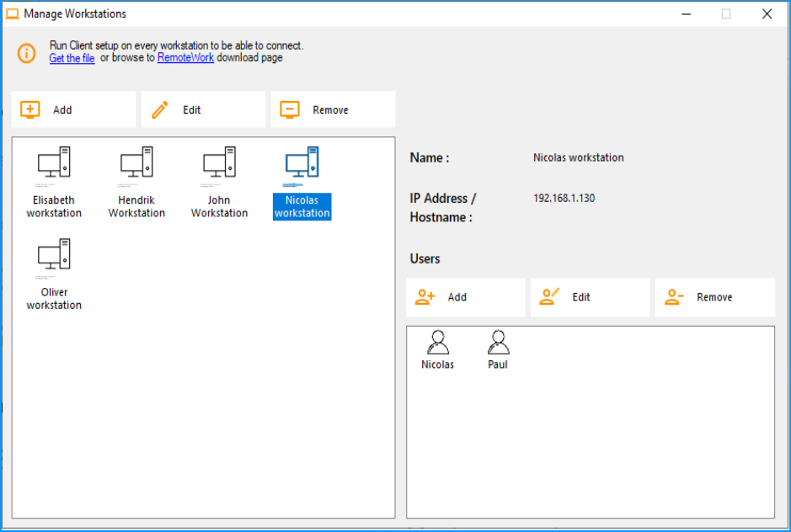Remove the selected user
The image size is (791, 532).
(715, 297)
